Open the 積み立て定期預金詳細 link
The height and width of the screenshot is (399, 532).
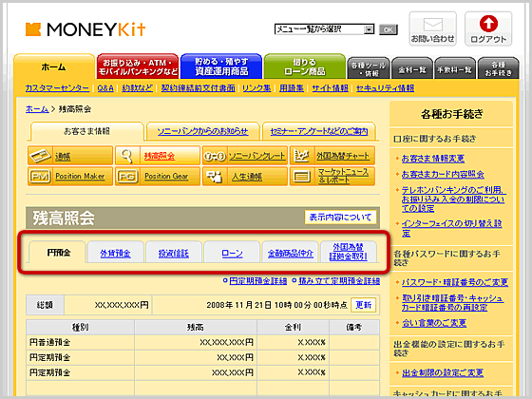coord(339,281)
